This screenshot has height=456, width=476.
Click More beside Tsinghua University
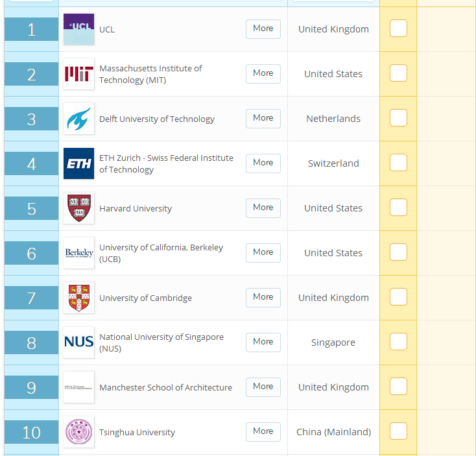click(x=263, y=432)
